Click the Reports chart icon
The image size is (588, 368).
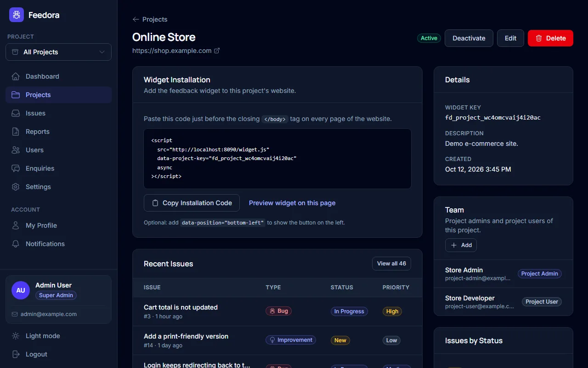click(x=16, y=132)
